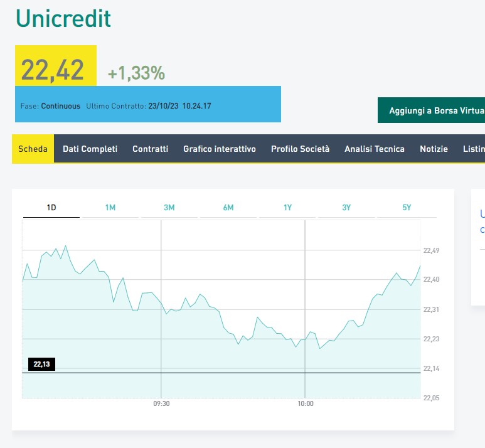The height and width of the screenshot is (448, 485).
Task: Click the 22,49 price axis label
Action: [431, 250]
